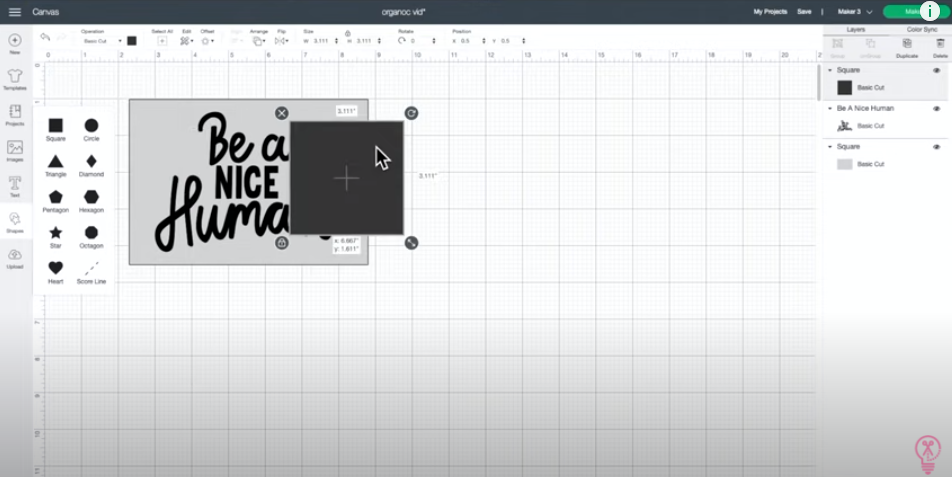952x477 pixels.
Task: Insert an Octagon shape
Action: pos(91,237)
